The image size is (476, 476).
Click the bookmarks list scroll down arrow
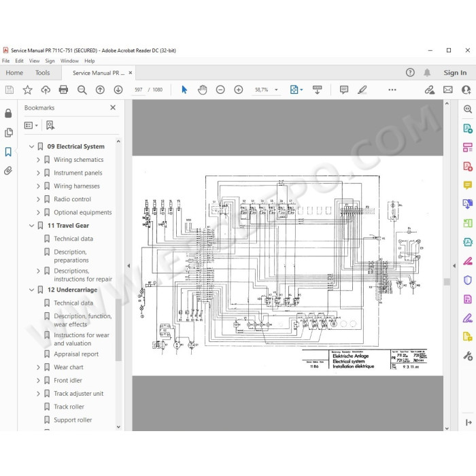[118, 426]
